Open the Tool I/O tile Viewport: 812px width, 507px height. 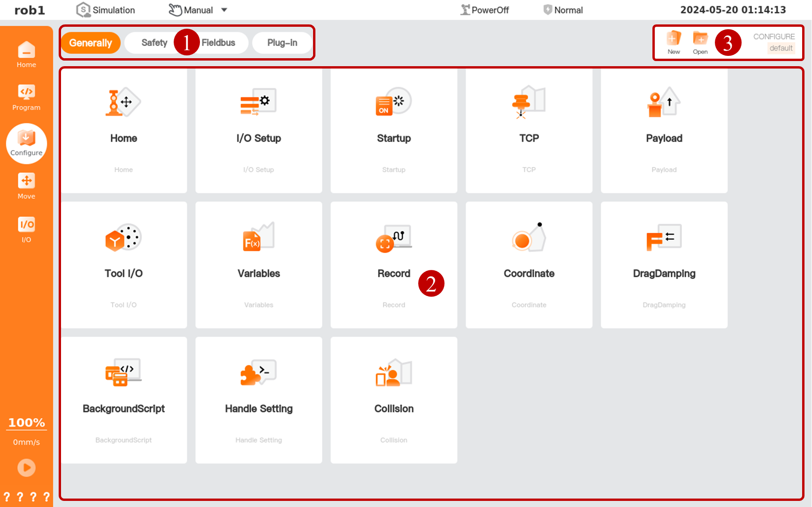(x=123, y=265)
